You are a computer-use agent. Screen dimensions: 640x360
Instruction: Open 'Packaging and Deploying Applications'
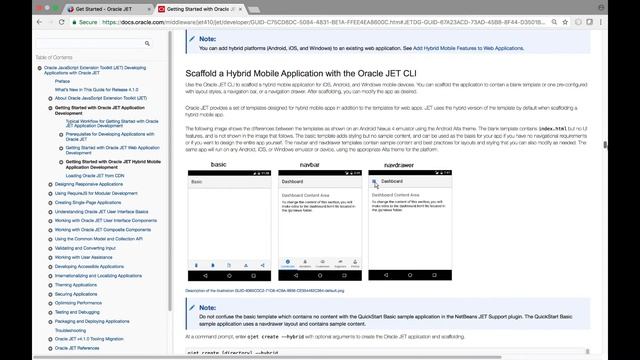pyautogui.click(x=92, y=321)
